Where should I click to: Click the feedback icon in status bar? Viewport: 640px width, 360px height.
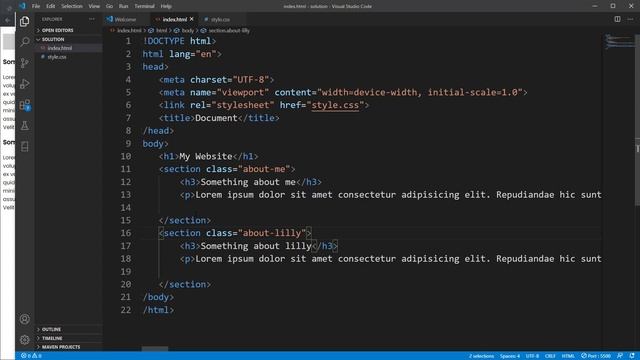tap(620, 356)
